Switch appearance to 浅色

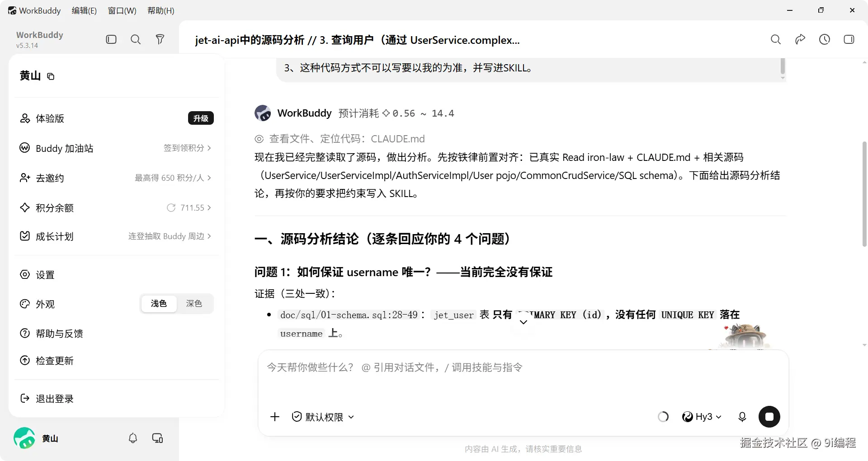pyautogui.click(x=159, y=304)
